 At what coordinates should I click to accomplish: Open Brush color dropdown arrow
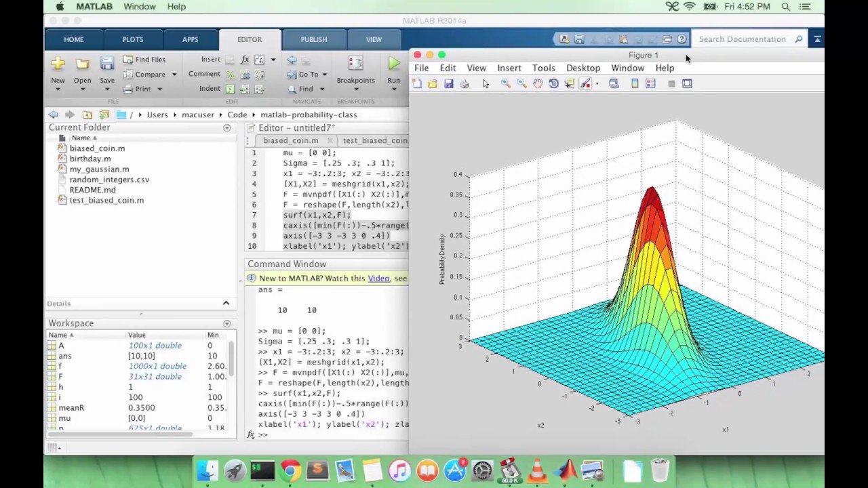click(x=597, y=84)
